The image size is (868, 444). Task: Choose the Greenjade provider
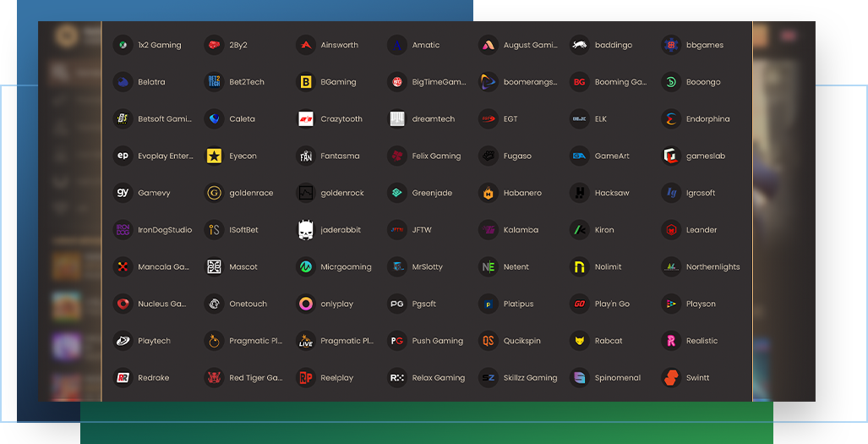coord(419,193)
